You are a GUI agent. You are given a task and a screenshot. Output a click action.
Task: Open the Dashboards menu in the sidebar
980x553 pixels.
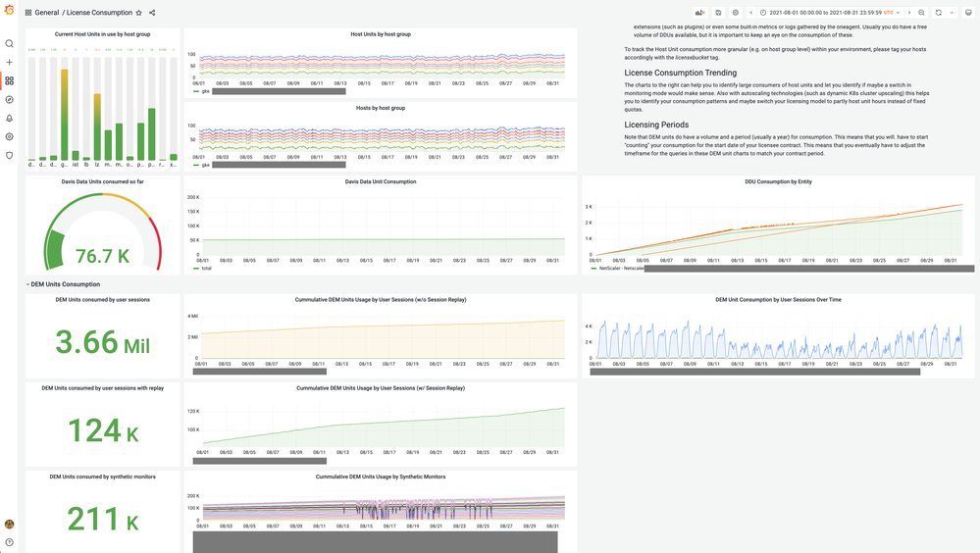[10, 81]
